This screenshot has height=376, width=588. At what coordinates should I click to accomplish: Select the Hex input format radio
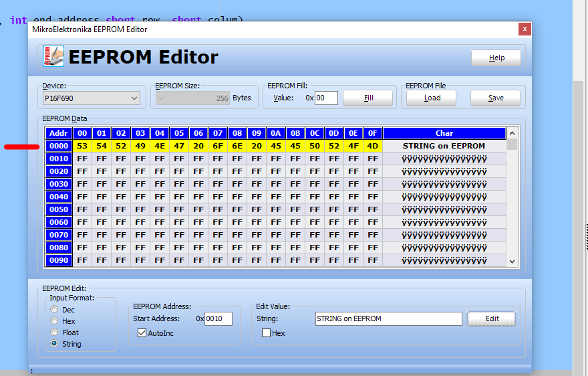coord(54,320)
